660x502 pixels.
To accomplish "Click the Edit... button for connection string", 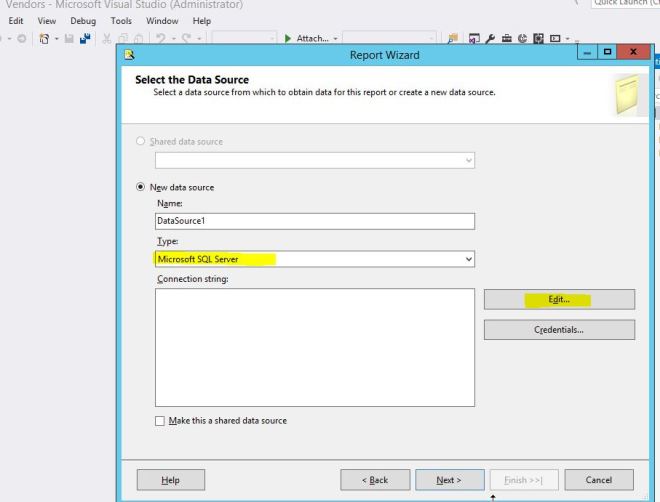I will click(x=559, y=299).
